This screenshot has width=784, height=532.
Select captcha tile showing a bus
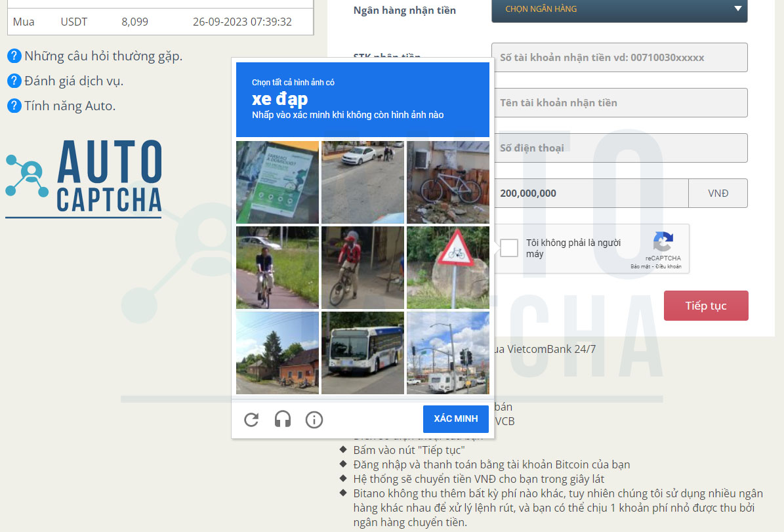[363, 353]
